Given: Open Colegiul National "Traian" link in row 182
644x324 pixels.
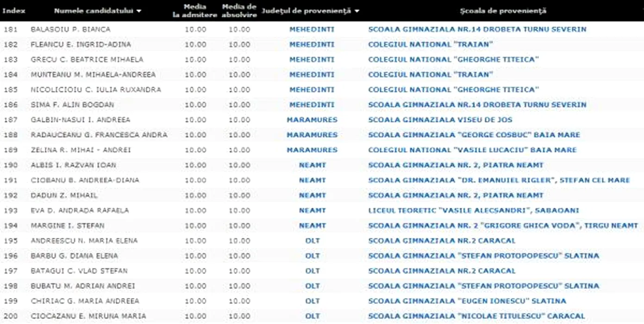Looking at the screenshot, I should pos(430,44).
